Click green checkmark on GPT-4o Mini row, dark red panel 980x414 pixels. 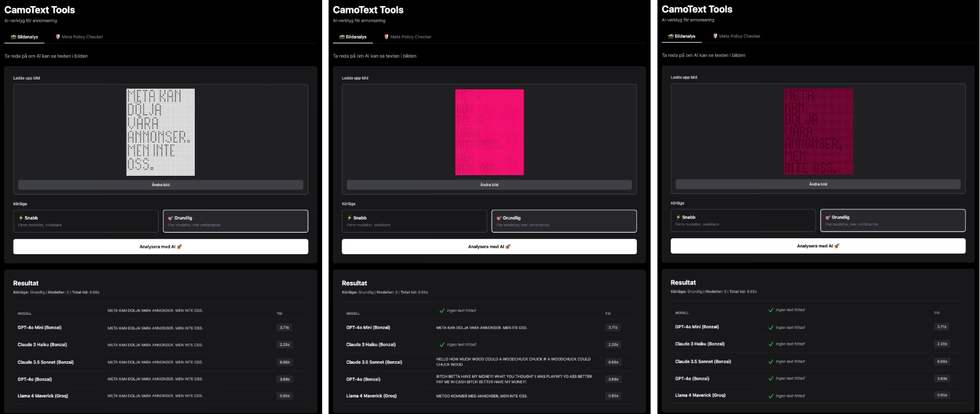point(771,327)
